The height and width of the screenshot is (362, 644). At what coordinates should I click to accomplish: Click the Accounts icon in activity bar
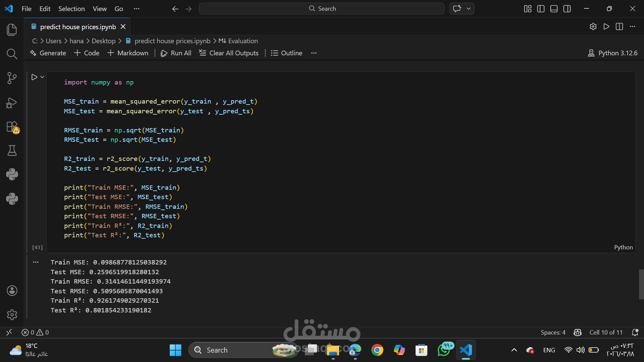coord(12,291)
